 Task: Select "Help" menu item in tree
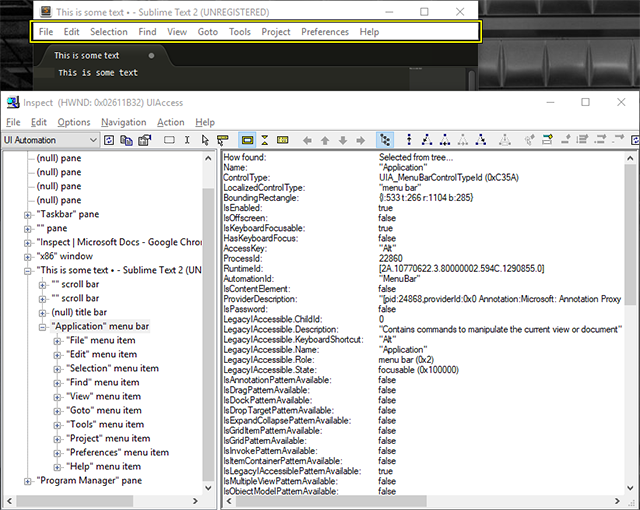pyautogui.click(x=103, y=466)
